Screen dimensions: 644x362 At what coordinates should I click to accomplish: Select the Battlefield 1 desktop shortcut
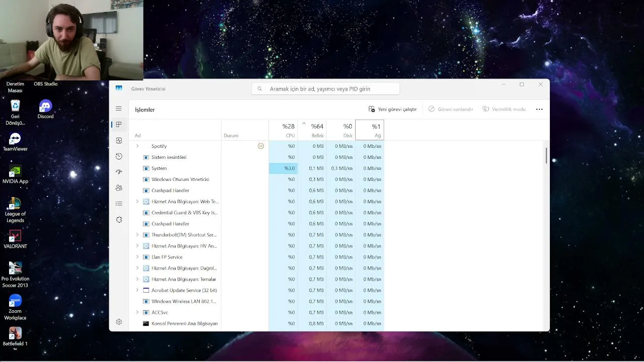point(15,338)
